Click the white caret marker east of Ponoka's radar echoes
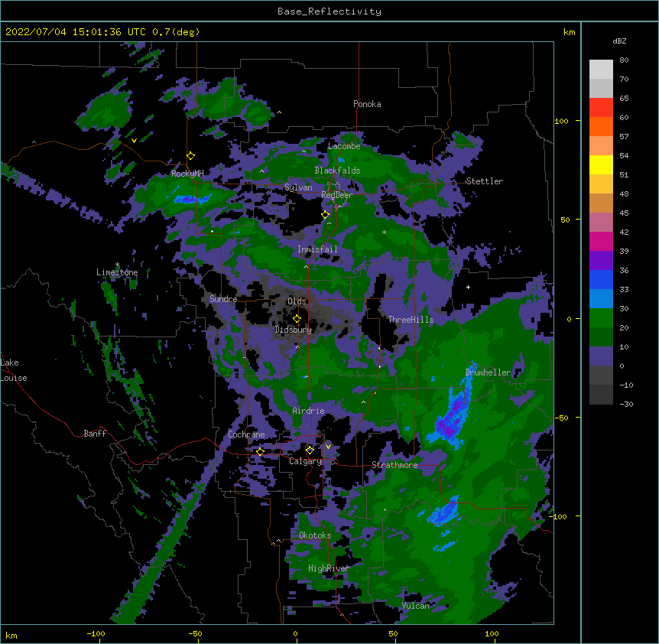This screenshot has height=644, width=659. [279, 112]
